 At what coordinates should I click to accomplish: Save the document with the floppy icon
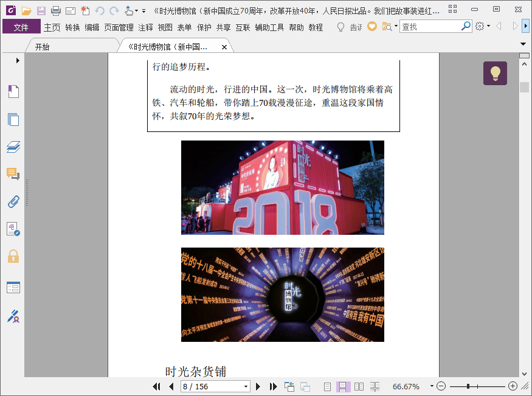point(41,11)
